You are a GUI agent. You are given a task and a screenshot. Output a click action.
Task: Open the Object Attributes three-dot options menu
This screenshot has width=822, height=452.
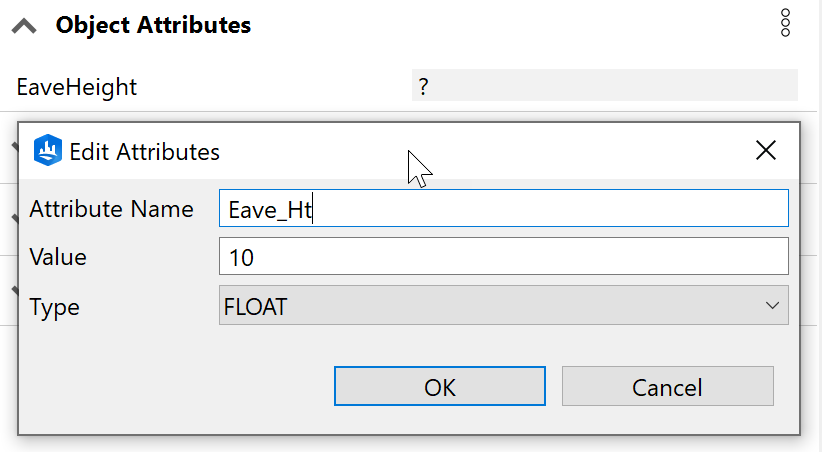[x=786, y=23]
